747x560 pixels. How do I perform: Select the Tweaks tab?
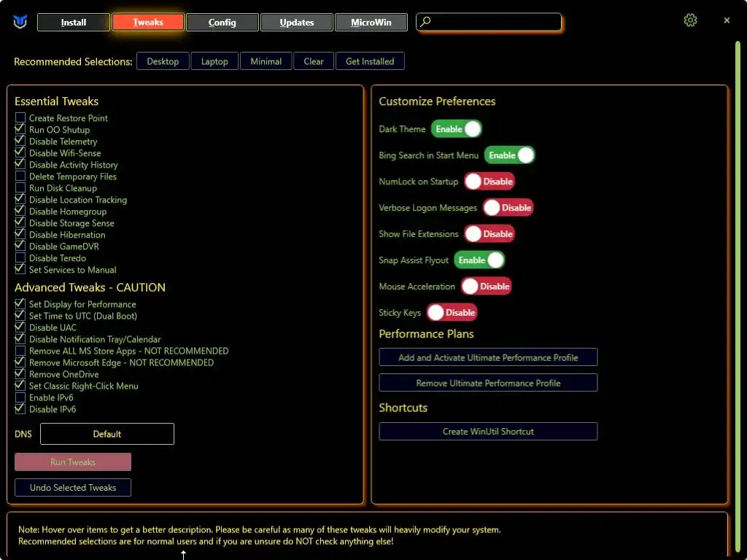(147, 23)
